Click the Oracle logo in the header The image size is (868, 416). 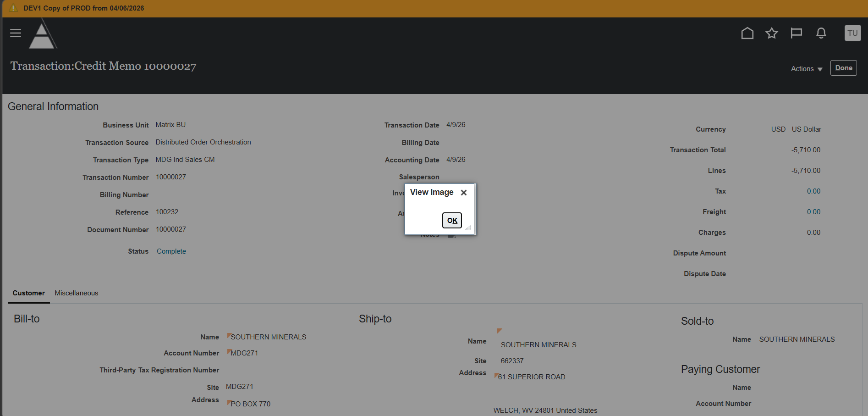(42, 33)
